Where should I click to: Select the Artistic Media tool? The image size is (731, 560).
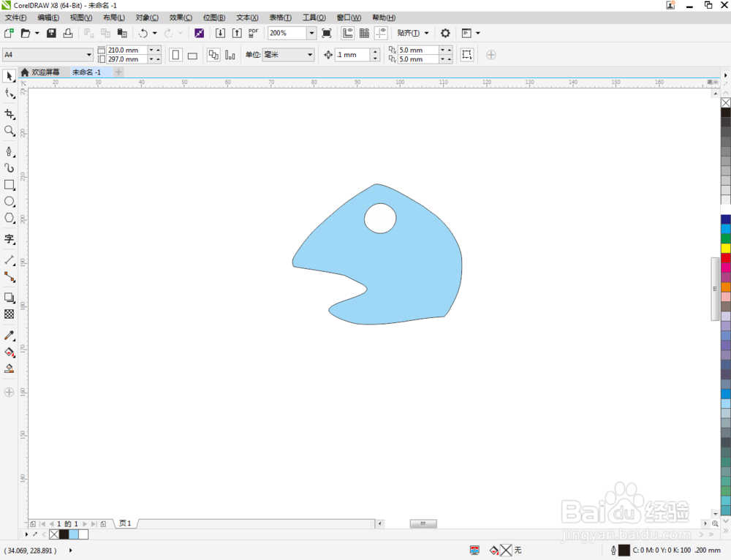[x=9, y=168]
